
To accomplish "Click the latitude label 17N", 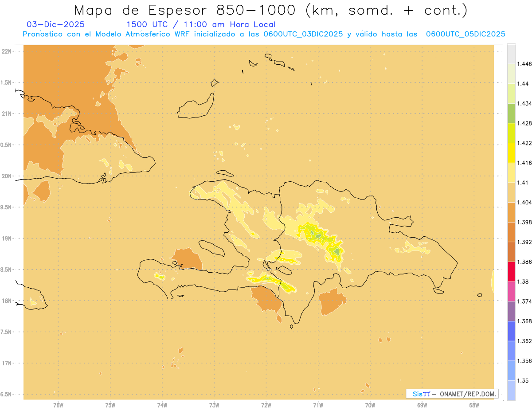I will click(x=6, y=363).
